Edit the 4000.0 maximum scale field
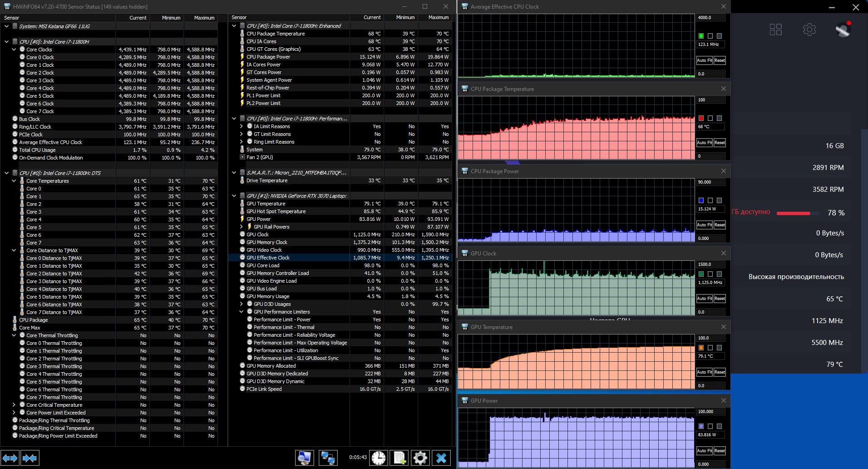Screen dimensions: 868x469 point(710,18)
